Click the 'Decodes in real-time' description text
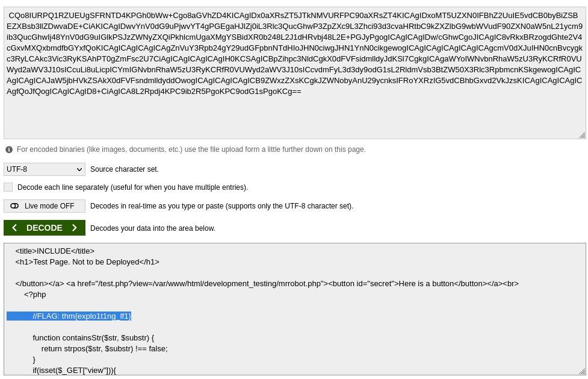 [x=221, y=206]
